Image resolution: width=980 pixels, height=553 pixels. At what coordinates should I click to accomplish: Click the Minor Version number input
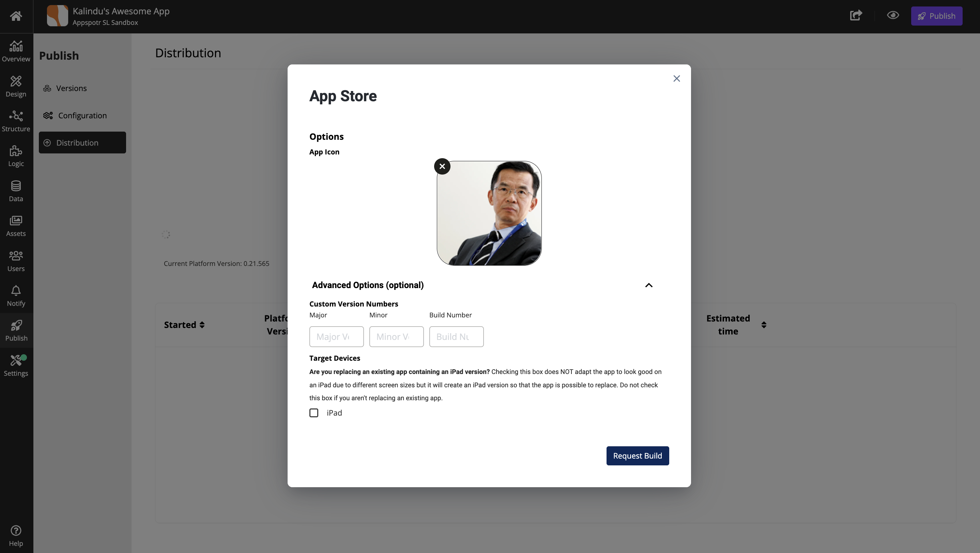pyautogui.click(x=396, y=336)
